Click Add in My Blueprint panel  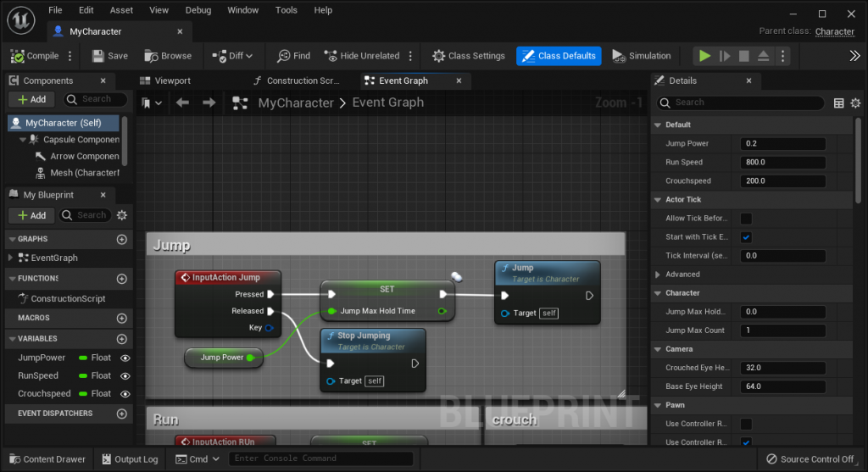coord(31,215)
